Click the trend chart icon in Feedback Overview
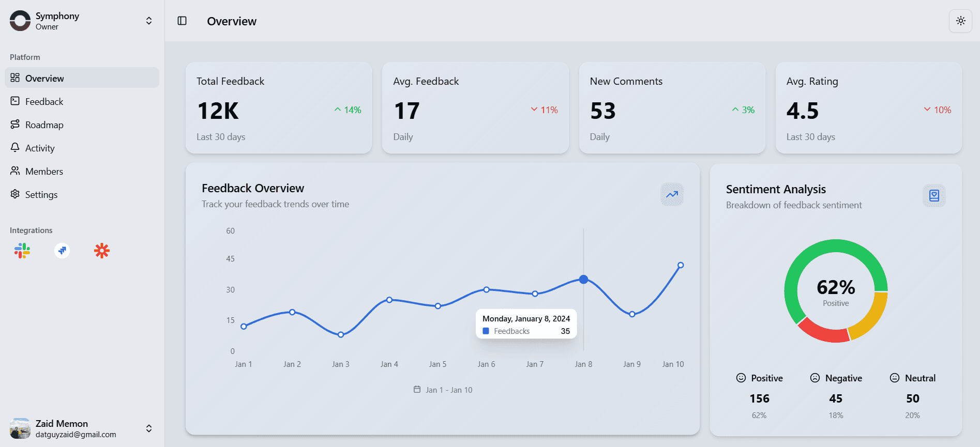 coord(672,194)
